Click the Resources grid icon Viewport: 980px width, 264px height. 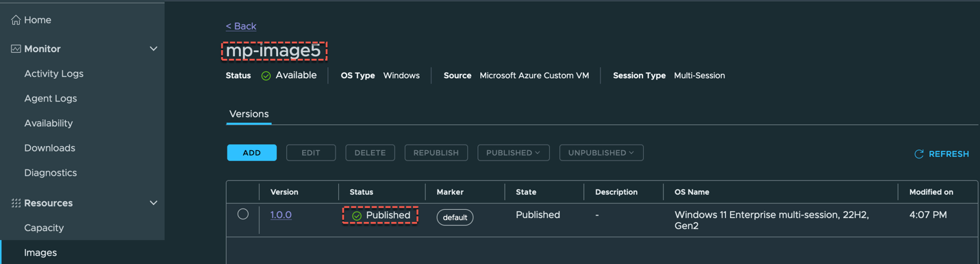(16, 203)
